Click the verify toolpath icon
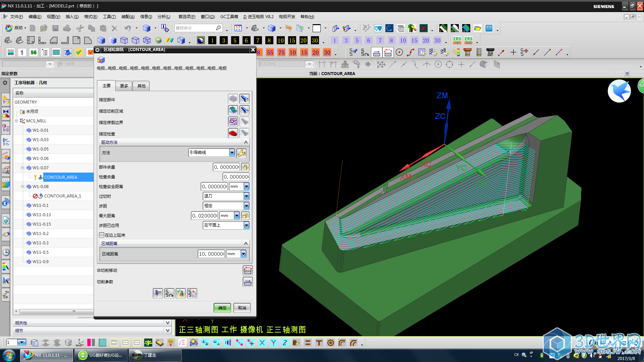The image size is (644, 362). [x=180, y=293]
